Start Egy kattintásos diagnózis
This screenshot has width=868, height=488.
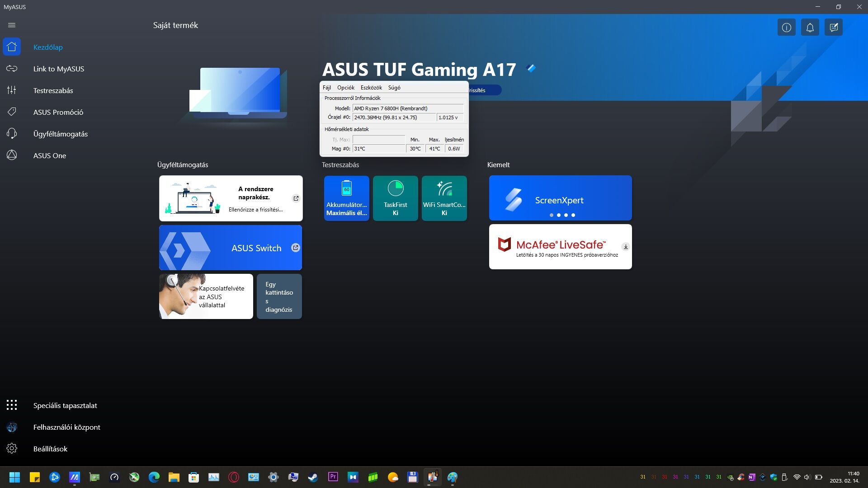[279, 296]
